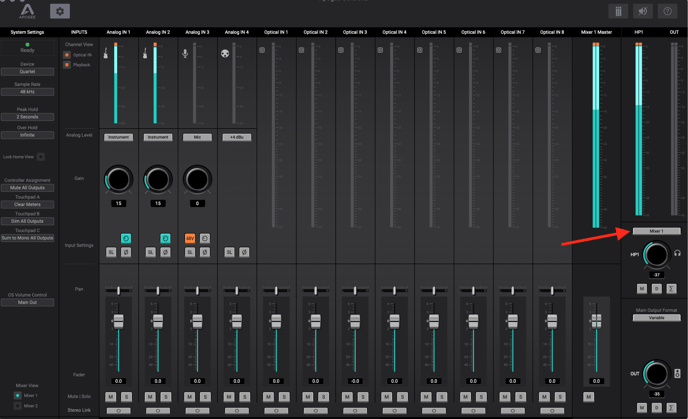Toggle the grey group button on Analog IN 3
688x419 pixels.
205,238
